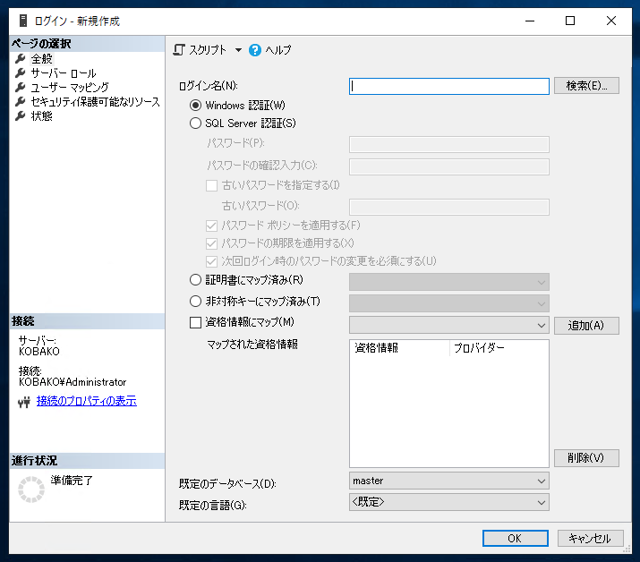The height and width of the screenshot is (562, 640).
Task: Click the スクリプト toolbar button text
Action: click(x=208, y=50)
